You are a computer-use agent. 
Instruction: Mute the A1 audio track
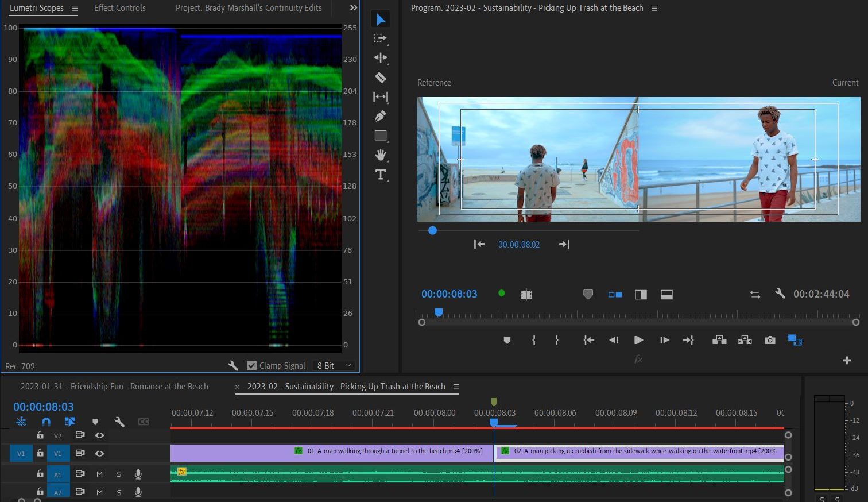pyautogui.click(x=99, y=474)
